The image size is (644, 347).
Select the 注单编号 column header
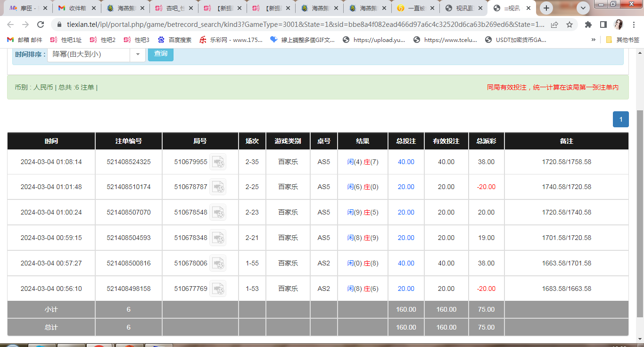click(129, 141)
